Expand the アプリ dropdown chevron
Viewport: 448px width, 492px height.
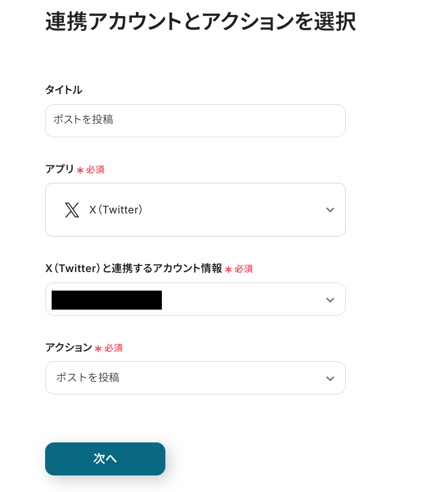330,210
